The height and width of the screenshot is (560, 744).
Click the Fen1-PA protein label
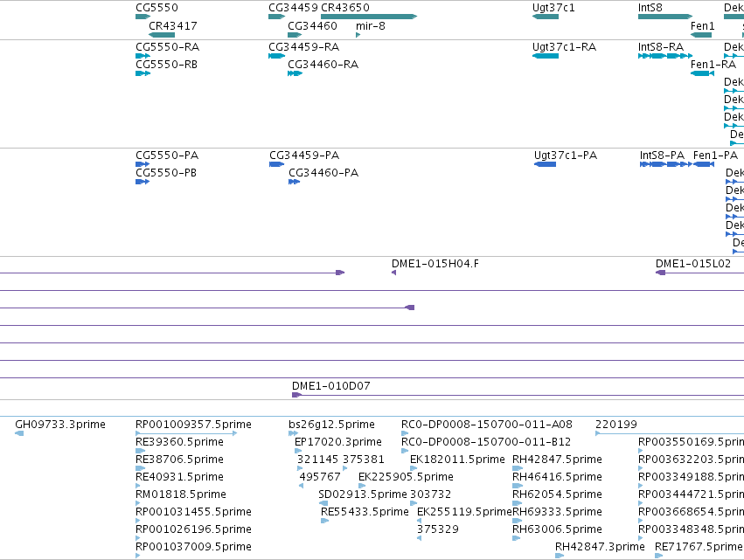click(715, 156)
